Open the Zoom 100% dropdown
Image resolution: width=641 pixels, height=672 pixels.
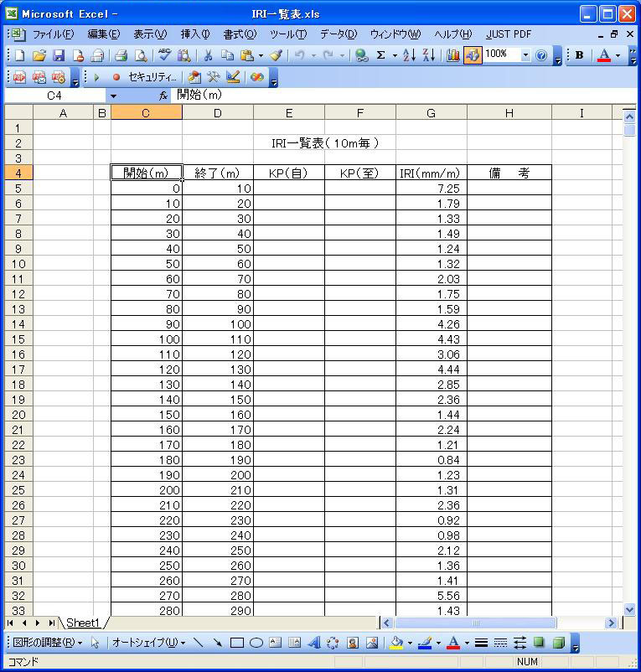click(525, 55)
